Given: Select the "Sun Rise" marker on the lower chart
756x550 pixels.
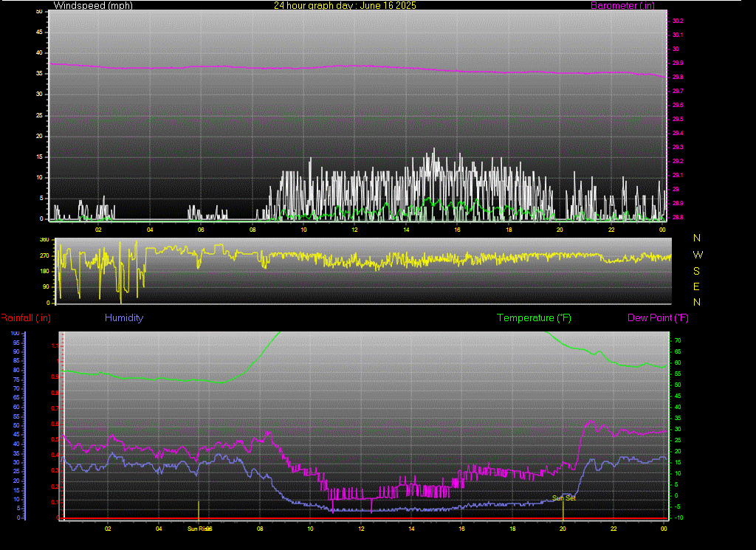Looking at the screenshot, I should (199, 529).
